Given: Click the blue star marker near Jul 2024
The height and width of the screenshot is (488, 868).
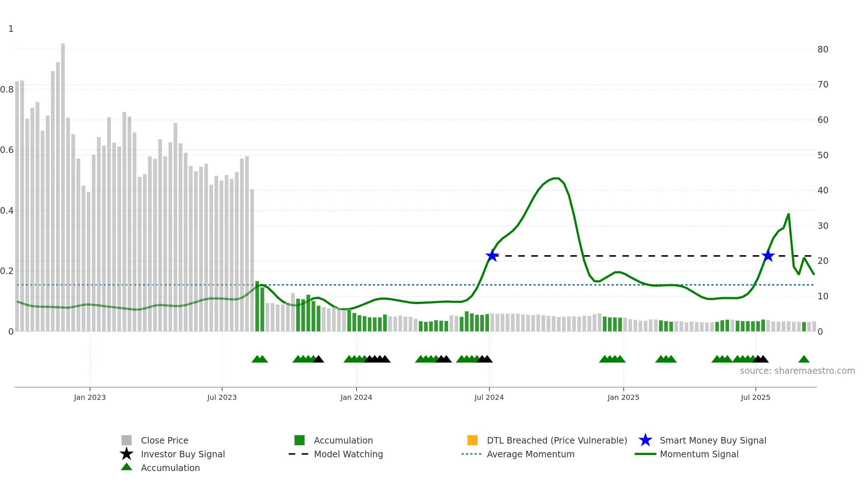Looking at the screenshot, I should (492, 256).
